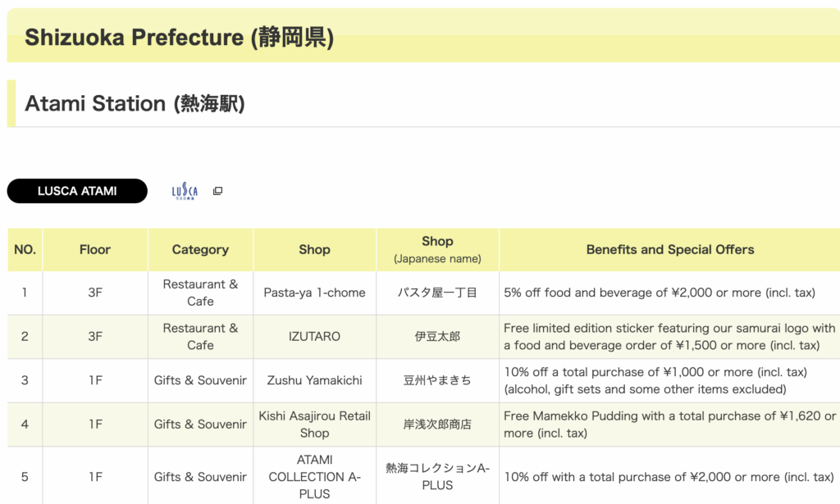Click Kishi Asajirou Retail Shop cell
This screenshot has width=840, height=504.
point(314,425)
